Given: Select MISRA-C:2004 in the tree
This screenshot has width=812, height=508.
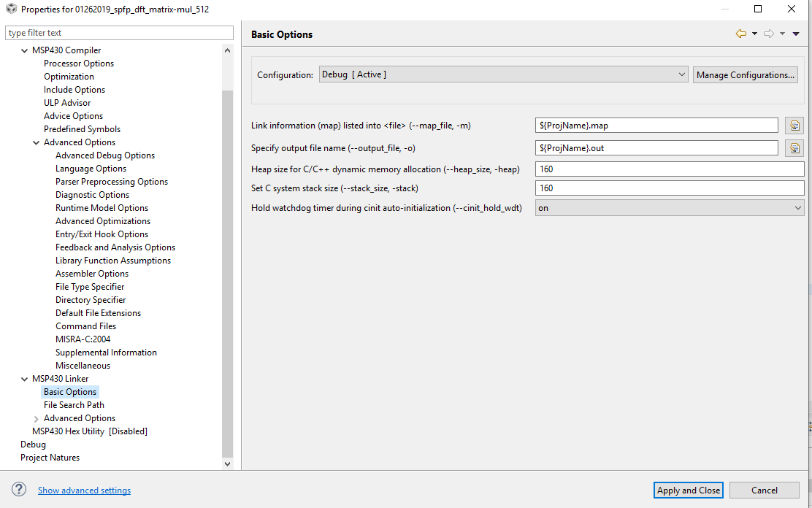Looking at the screenshot, I should pos(83,339).
